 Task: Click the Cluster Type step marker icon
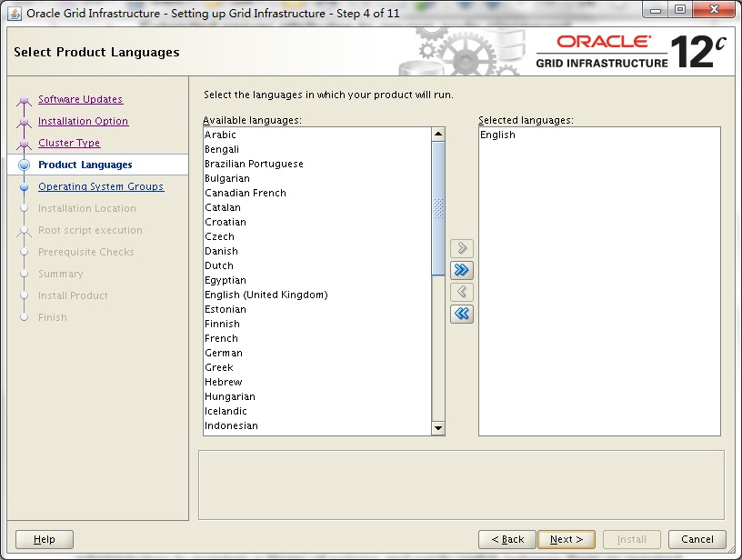(x=25, y=144)
